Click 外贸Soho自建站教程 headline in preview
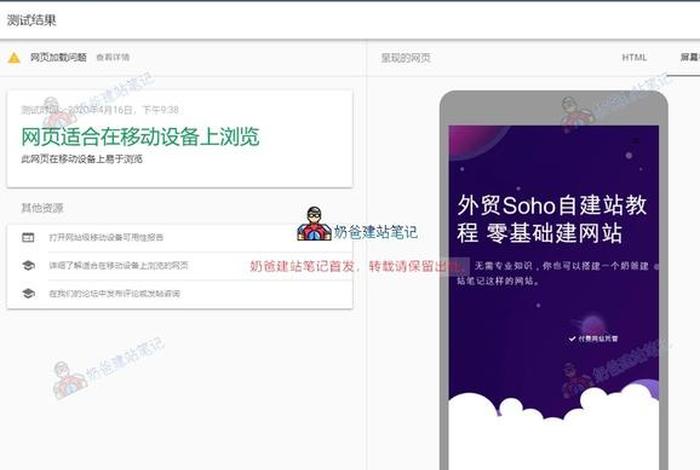Image resolution: width=700 pixels, height=470 pixels. point(552,219)
